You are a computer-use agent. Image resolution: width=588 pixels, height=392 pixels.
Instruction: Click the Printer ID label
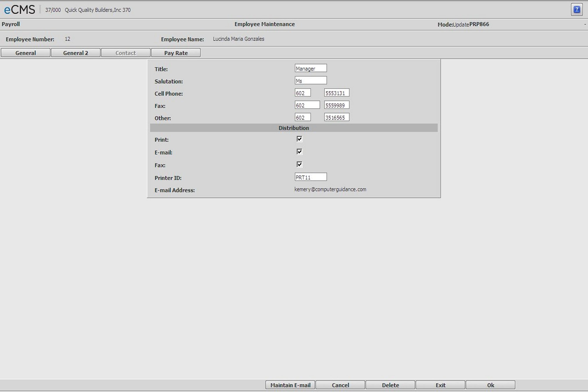point(168,178)
